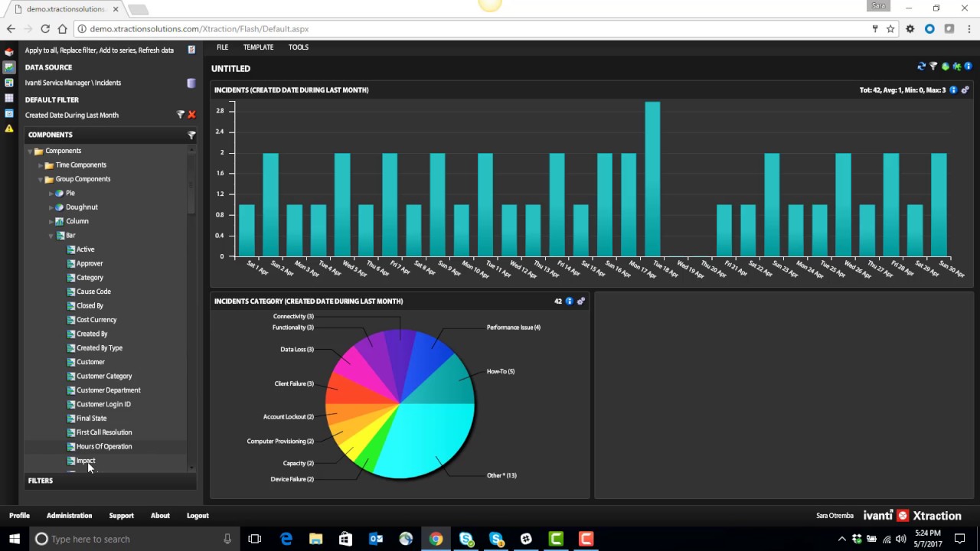Click the funnel icon beside Created Date filter
The width and height of the screenshot is (980, 551).
[181, 115]
